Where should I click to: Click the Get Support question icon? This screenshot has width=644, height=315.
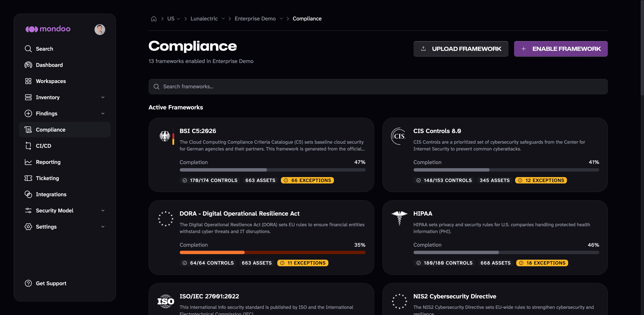[x=28, y=283]
